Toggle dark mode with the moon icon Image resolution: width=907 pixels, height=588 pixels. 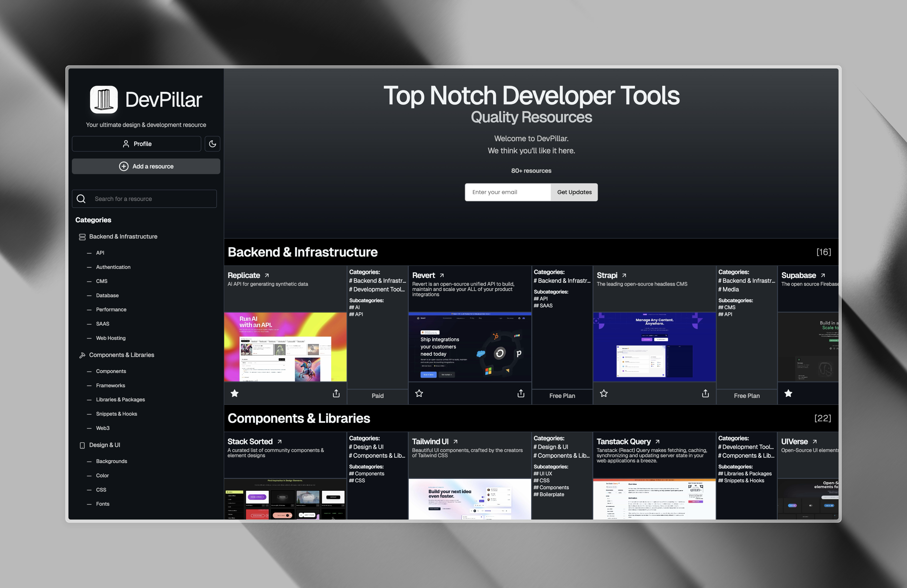pyautogui.click(x=212, y=144)
